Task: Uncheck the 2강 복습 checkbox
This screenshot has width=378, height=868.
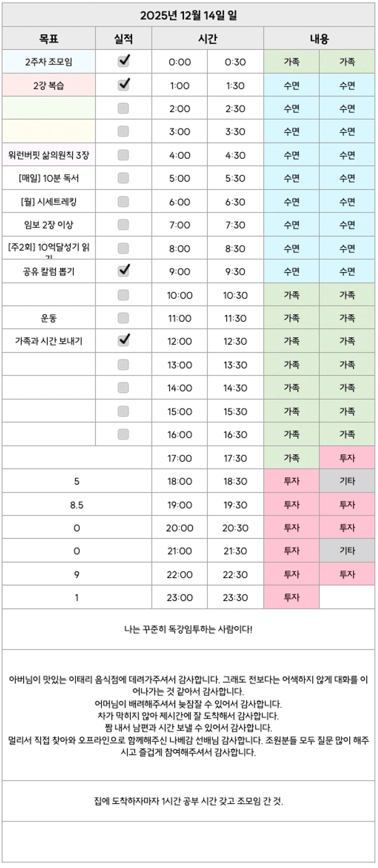Action: (x=123, y=85)
